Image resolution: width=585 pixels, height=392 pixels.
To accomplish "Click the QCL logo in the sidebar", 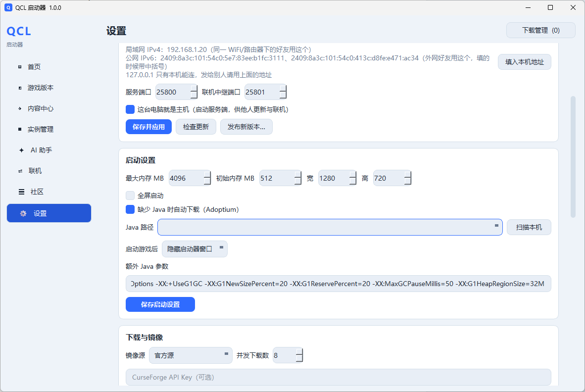I will 19,31.
